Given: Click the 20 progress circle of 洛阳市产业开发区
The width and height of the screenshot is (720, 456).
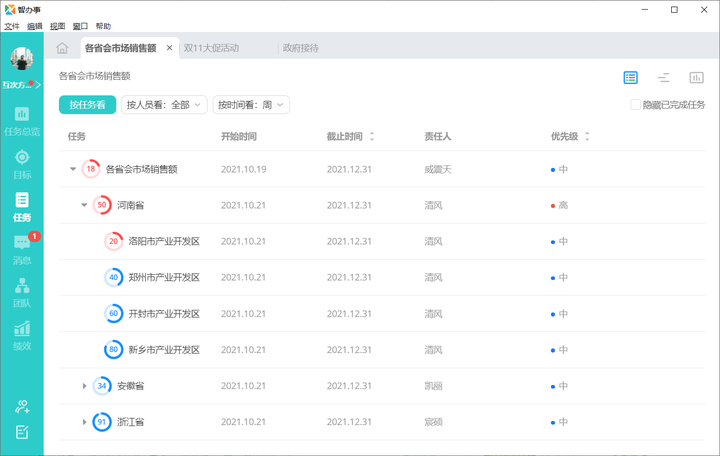Looking at the screenshot, I should (113, 241).
